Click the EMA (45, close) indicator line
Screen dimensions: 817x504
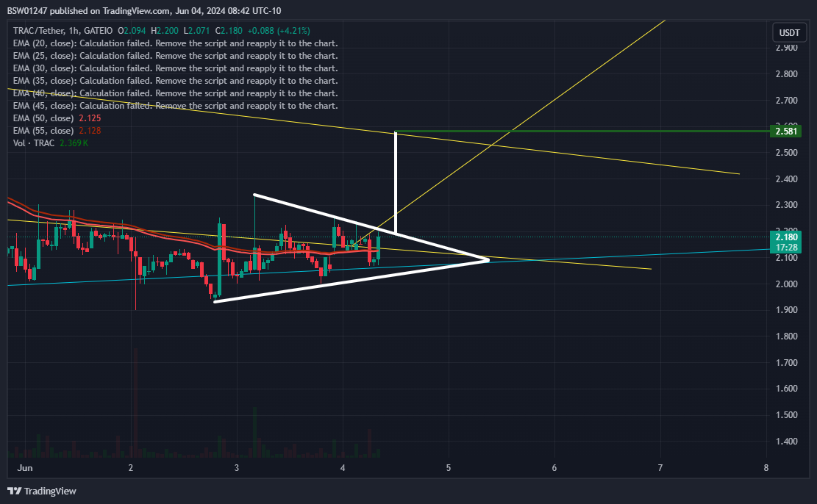tap(175, 106)
